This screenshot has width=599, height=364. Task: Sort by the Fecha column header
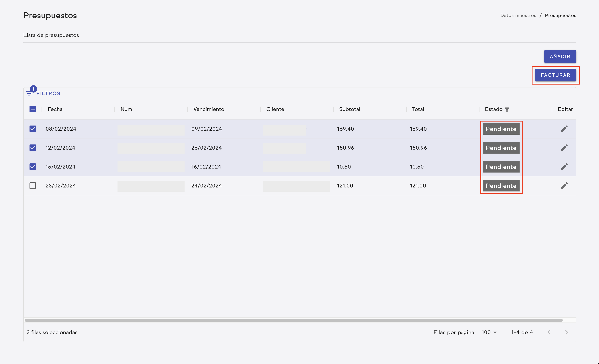(x=55, y=109)
